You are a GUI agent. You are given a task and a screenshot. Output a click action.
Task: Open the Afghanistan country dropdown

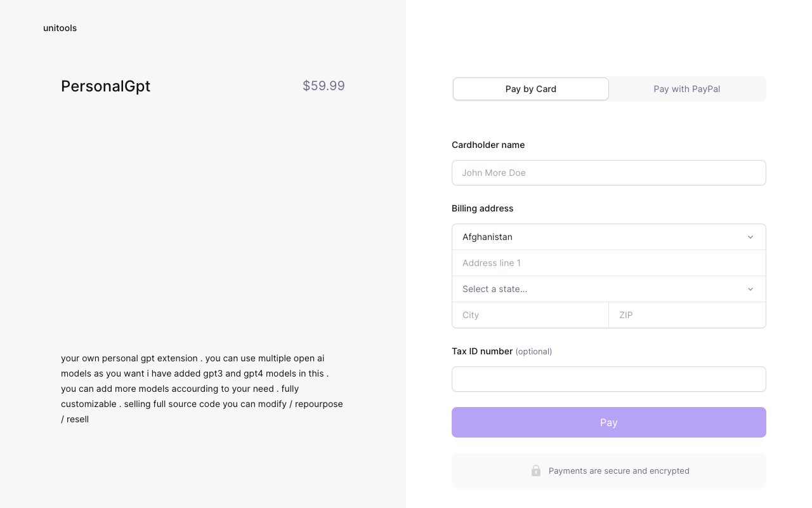click(609, 237)
